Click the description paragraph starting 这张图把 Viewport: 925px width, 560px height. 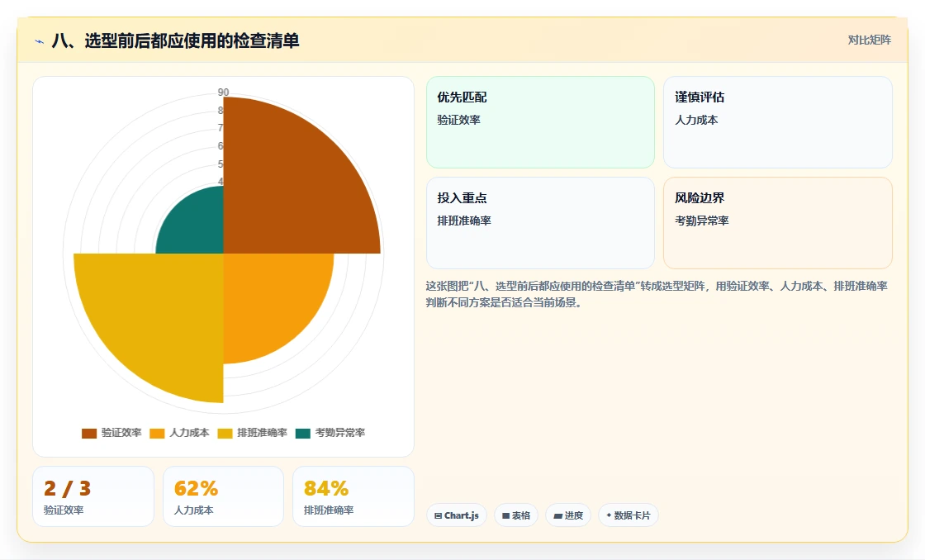click(657, 294)
